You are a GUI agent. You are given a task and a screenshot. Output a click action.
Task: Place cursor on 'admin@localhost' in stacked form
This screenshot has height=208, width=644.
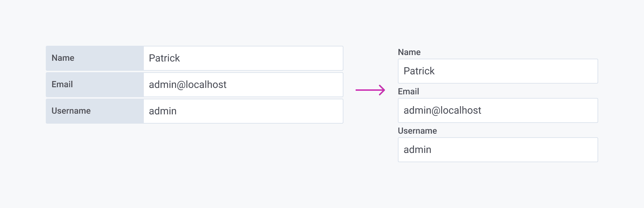point(442,110)
